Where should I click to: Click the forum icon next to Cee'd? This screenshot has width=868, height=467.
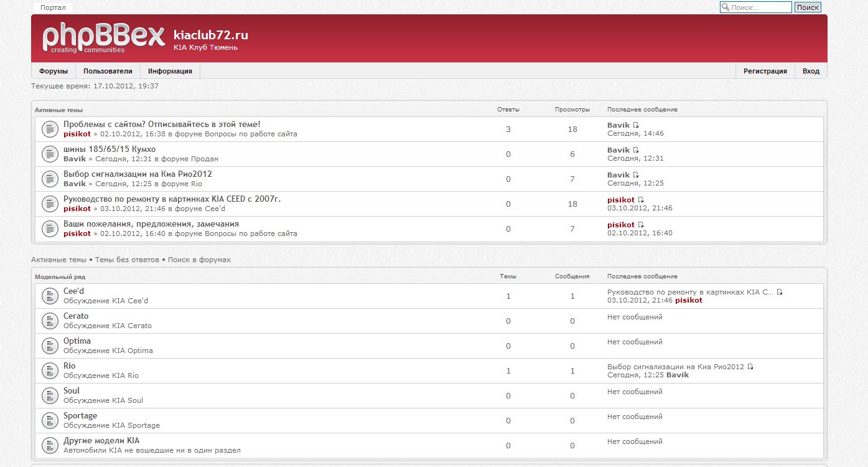pos(50,296)
